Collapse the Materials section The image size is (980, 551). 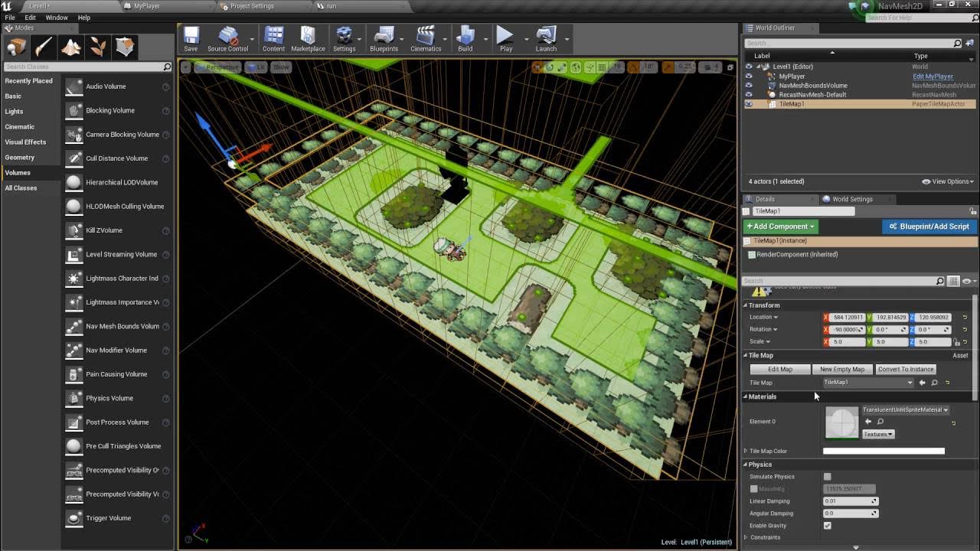coord(745,396)
